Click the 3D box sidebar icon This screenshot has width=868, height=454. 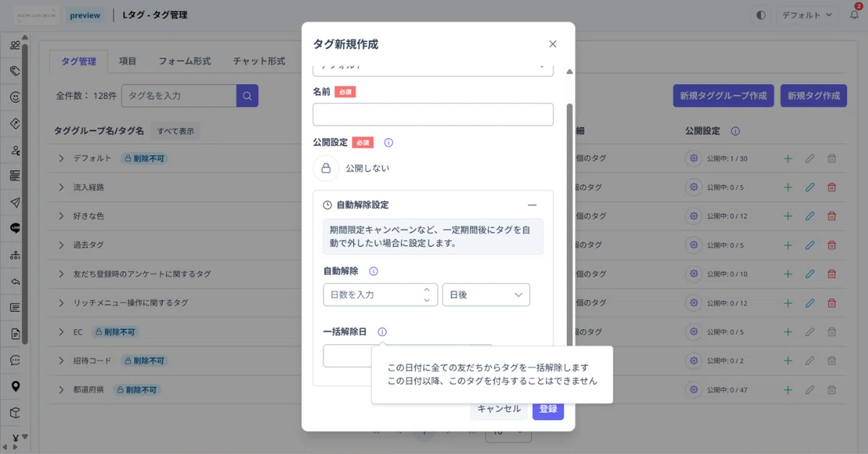pos(15,412)
